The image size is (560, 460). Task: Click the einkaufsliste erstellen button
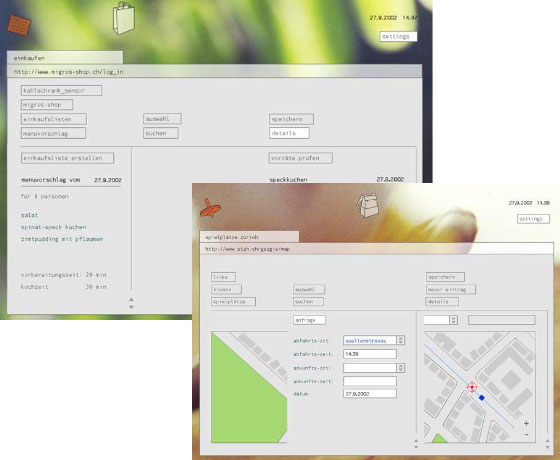[x=68, y=158]
